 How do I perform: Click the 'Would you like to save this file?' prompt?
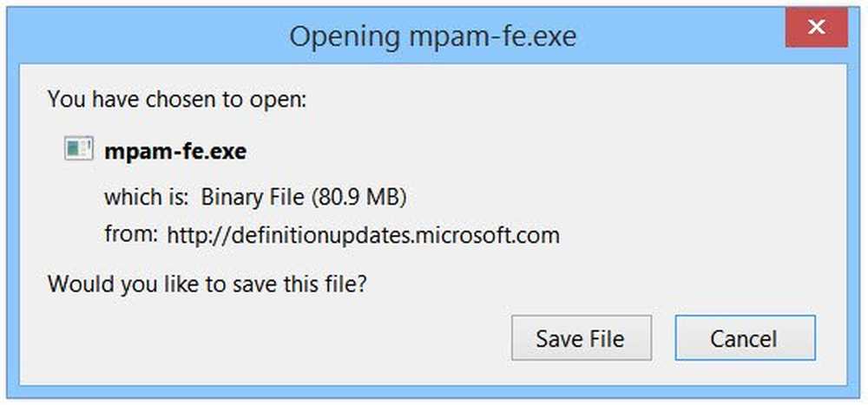coord(207,283)
